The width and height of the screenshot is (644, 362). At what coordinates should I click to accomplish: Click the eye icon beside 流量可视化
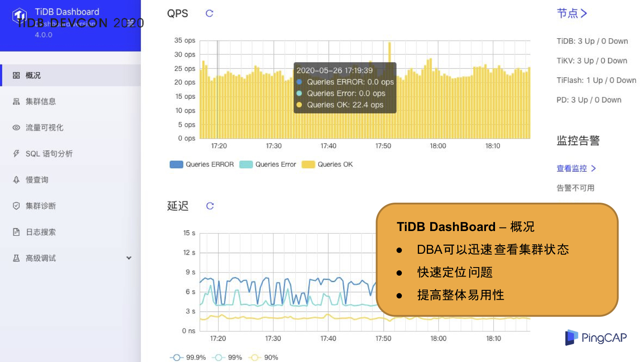tap(16, 128)
